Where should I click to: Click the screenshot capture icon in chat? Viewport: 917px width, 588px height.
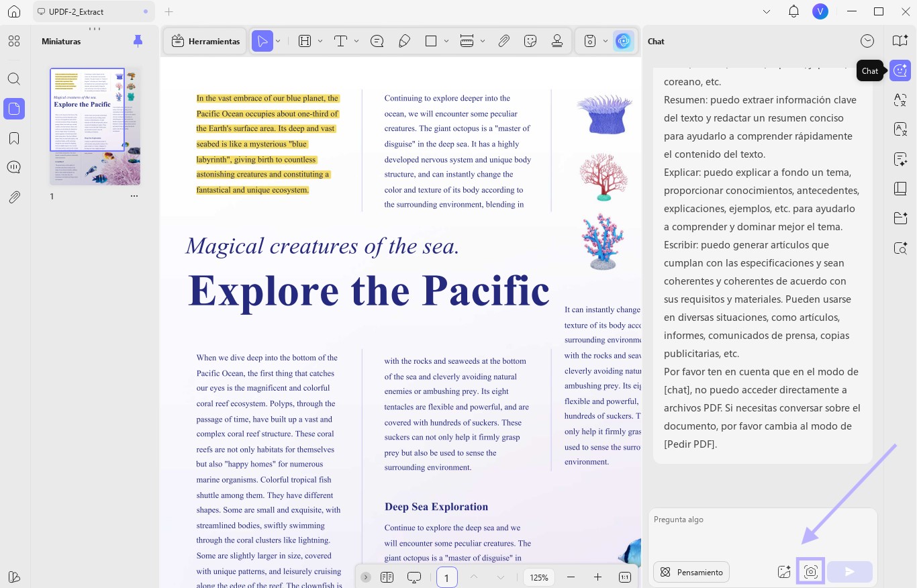[x=810, y=572]
